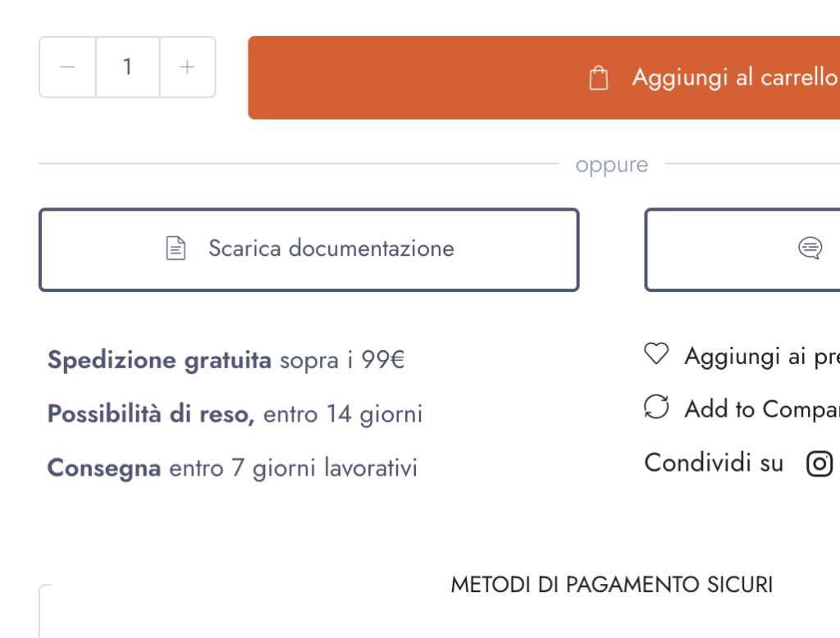Click the oppure divider text
The height and width of the screenshot is (638, 840).
click(611, 165)
